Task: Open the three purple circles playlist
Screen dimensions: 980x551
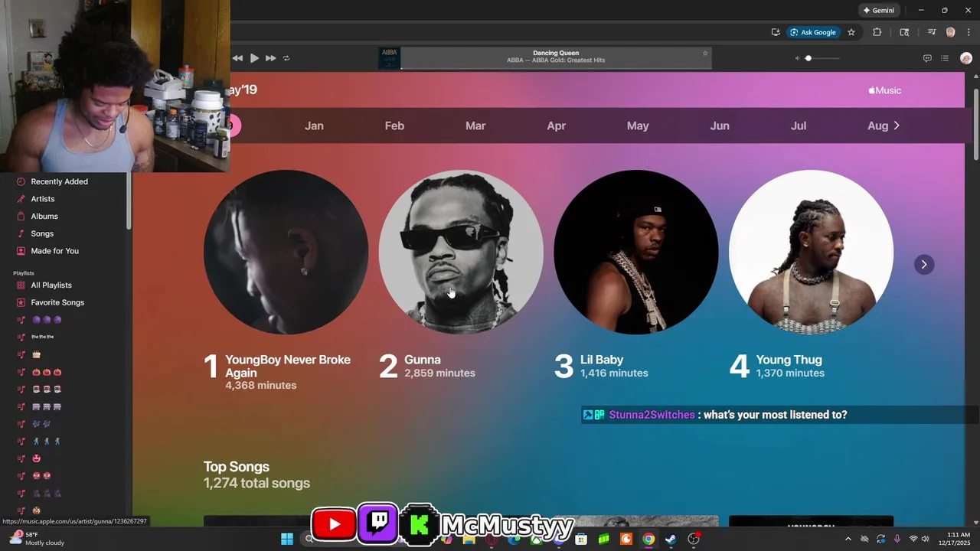Action: point(46,320)
